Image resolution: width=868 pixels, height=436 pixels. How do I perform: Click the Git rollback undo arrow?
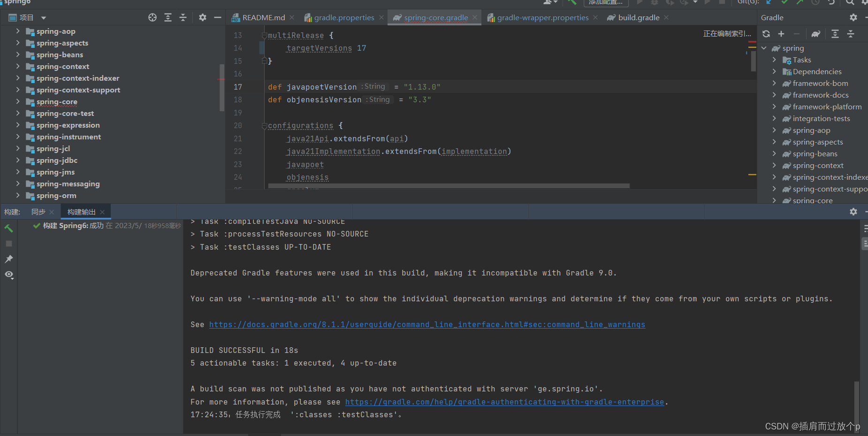point(831,2)
